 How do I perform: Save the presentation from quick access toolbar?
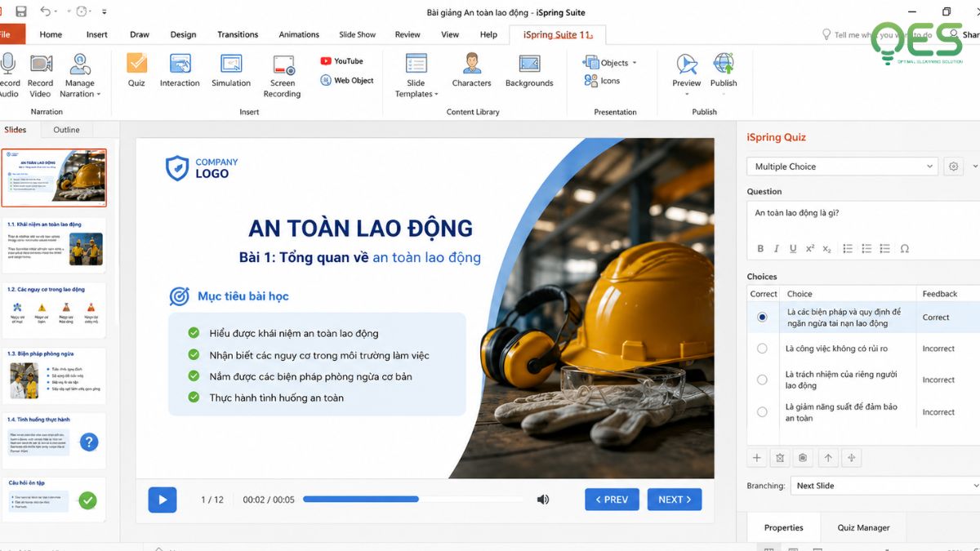click(x=21, y=11)
